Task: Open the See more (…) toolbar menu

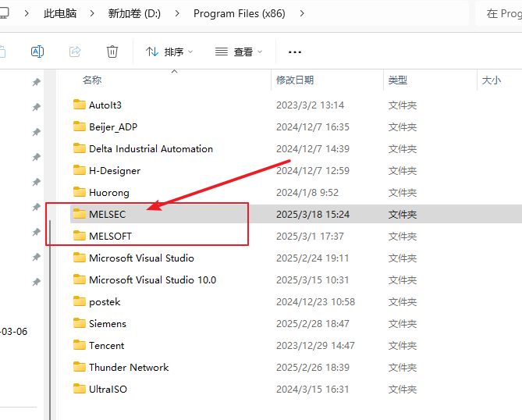Action: [x=295, y=52]
